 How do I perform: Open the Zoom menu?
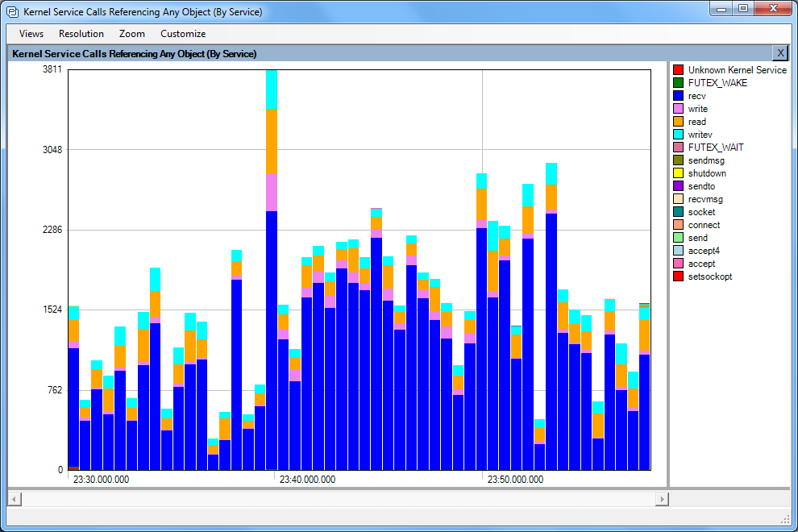click(x=132, y=34)
